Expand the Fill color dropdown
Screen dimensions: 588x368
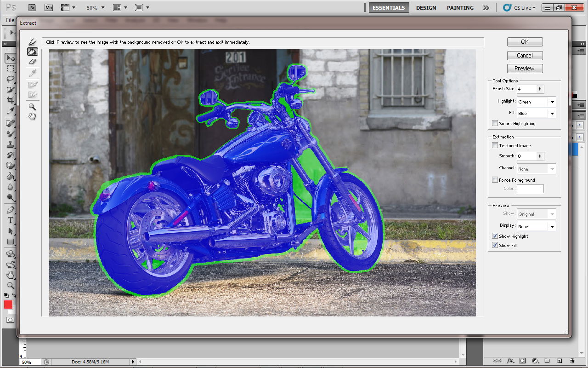coord(536,113)
